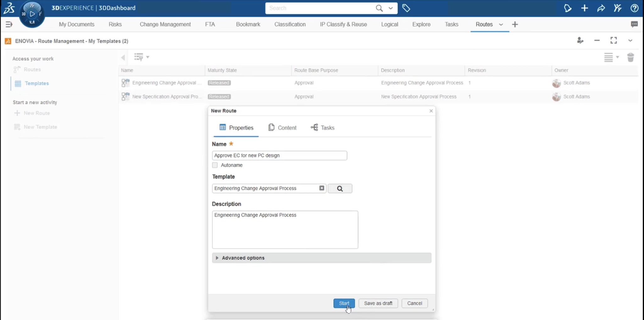
Task: Click the tag icon beside the search bar
Action: [x=406, y=8]
